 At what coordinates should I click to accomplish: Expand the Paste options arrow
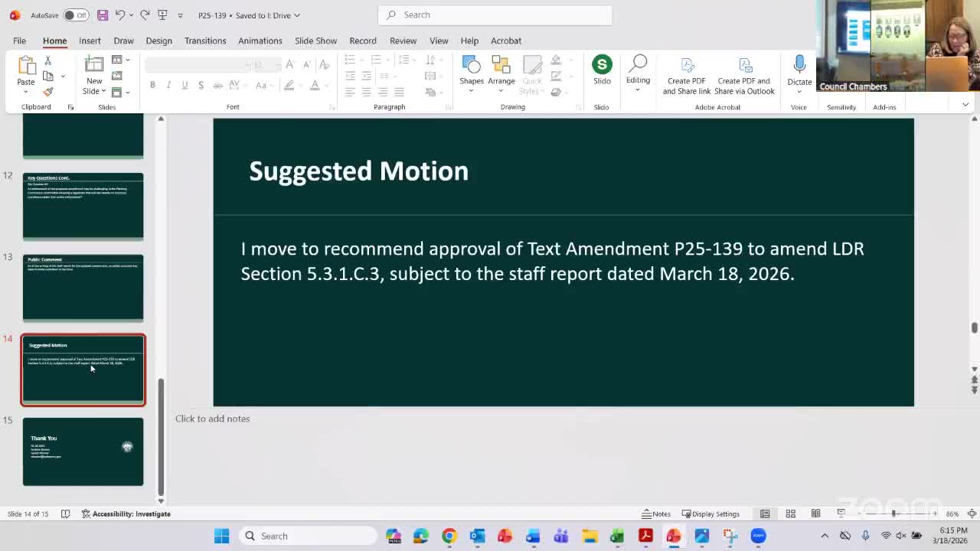(x=25, y=91)
